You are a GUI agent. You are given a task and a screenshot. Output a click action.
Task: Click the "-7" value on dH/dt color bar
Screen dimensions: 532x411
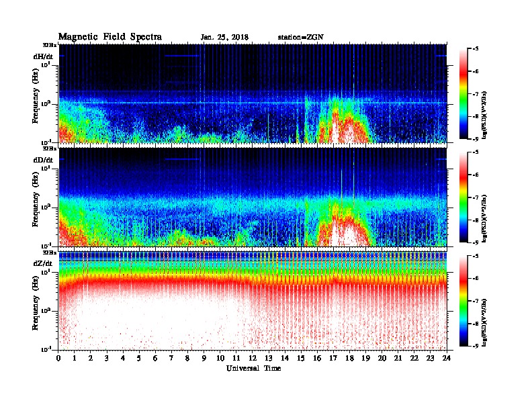point(475,94)
